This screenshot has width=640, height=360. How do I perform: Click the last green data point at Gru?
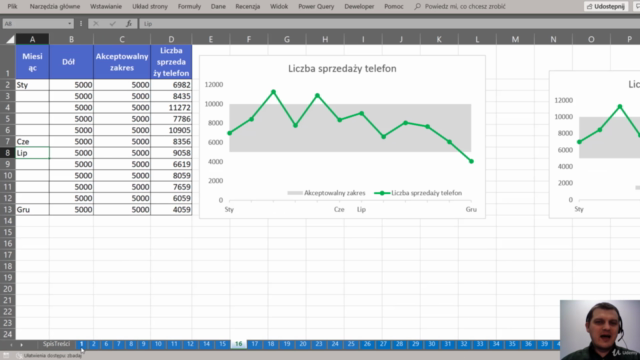[471, 161]
